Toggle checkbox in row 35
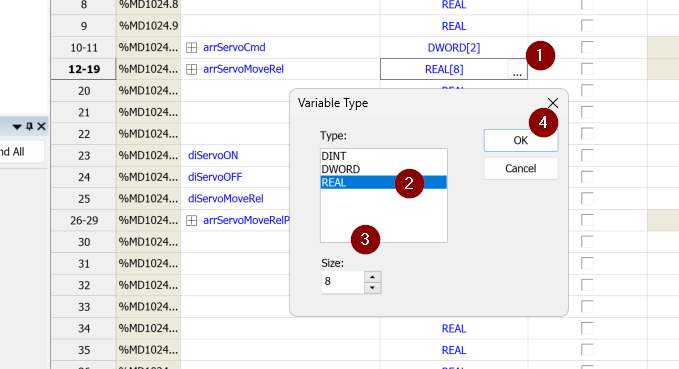The width and height of the screenshot is (679, 369). tap(587, 350)
